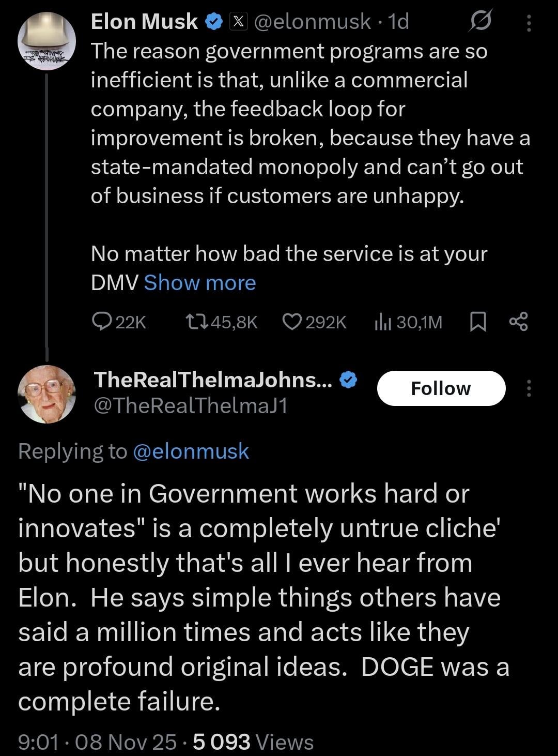
Task: Open three-dot menu on Thelma's reply
Action: [x=529, y=388]
